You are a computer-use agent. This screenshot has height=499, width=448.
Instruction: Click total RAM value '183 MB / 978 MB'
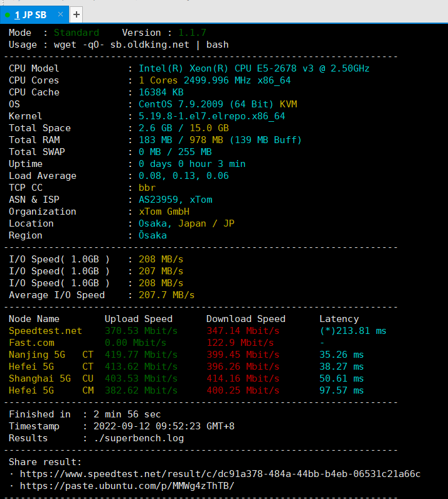[x=181, y=140]
